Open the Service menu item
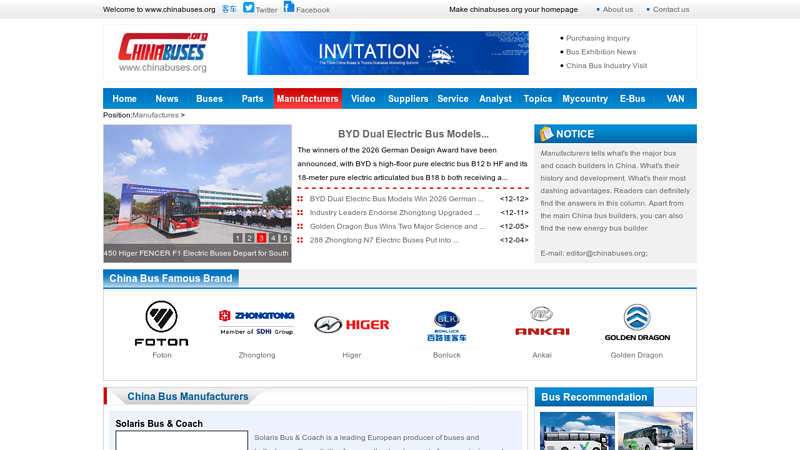This screenshot has height=450, width=800. (x=453, y=98)
